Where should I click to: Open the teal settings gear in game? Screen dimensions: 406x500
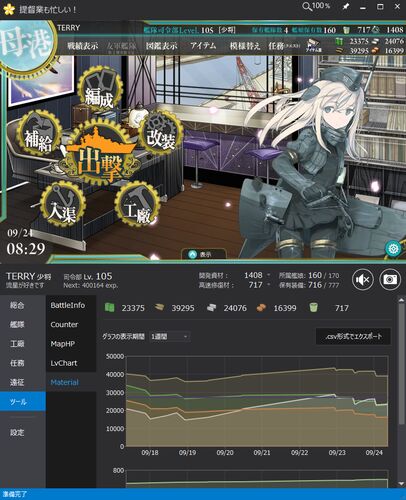[x=393, y=249]
